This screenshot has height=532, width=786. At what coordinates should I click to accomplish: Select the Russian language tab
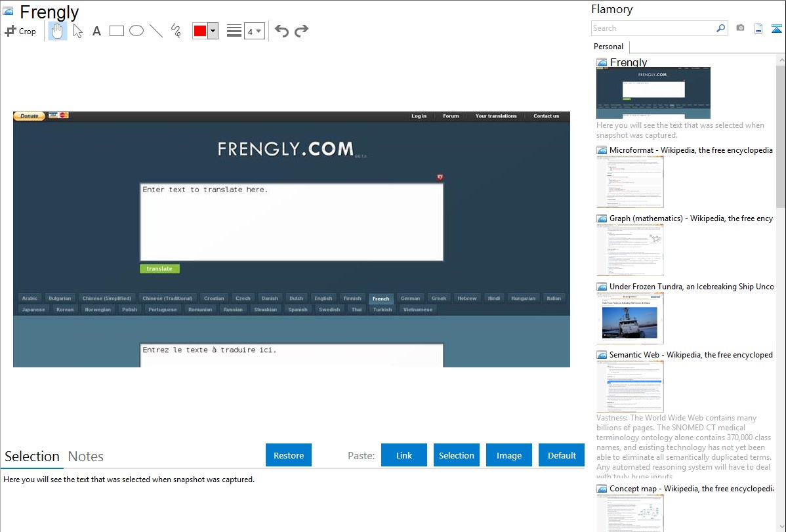click(x=233, y=310)
